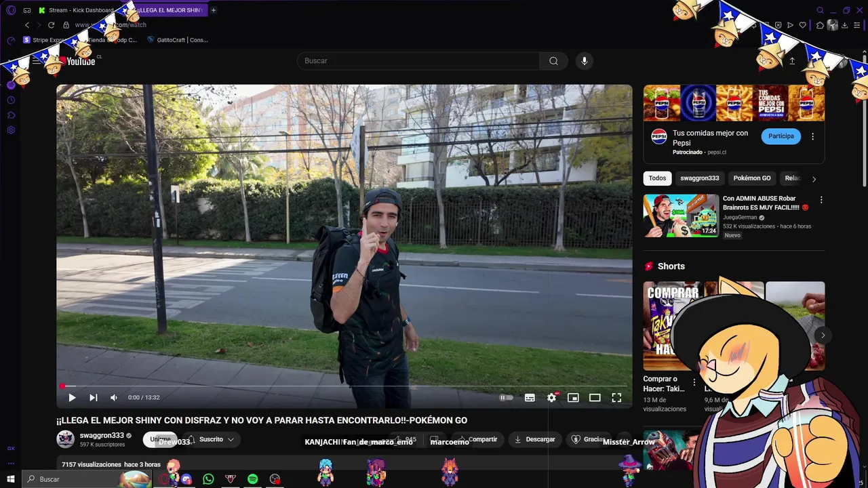Open options for the Comprar o Hacer Short

point(694,383)
